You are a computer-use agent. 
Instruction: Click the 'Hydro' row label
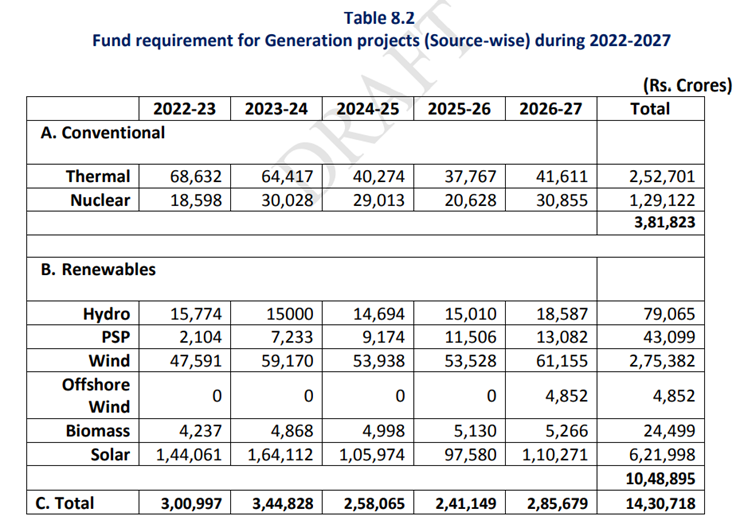coord(107,314)
